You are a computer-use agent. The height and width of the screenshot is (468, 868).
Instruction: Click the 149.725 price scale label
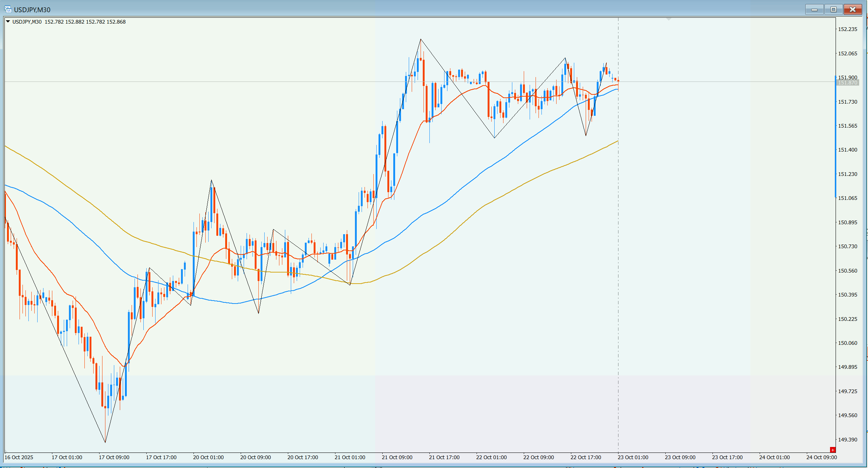(x=848, y=391)
